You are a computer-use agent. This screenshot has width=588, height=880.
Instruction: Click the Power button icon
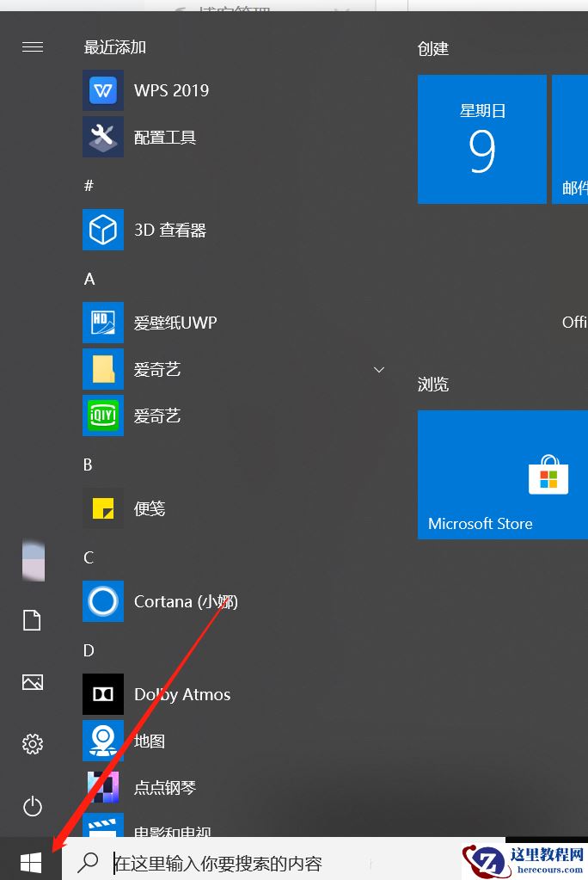click(33, 807)
